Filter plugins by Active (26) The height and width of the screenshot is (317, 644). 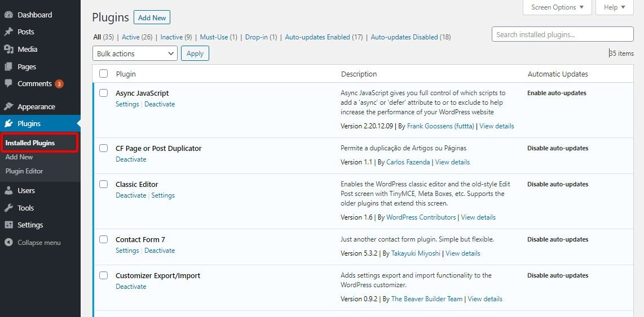point(137,37)
